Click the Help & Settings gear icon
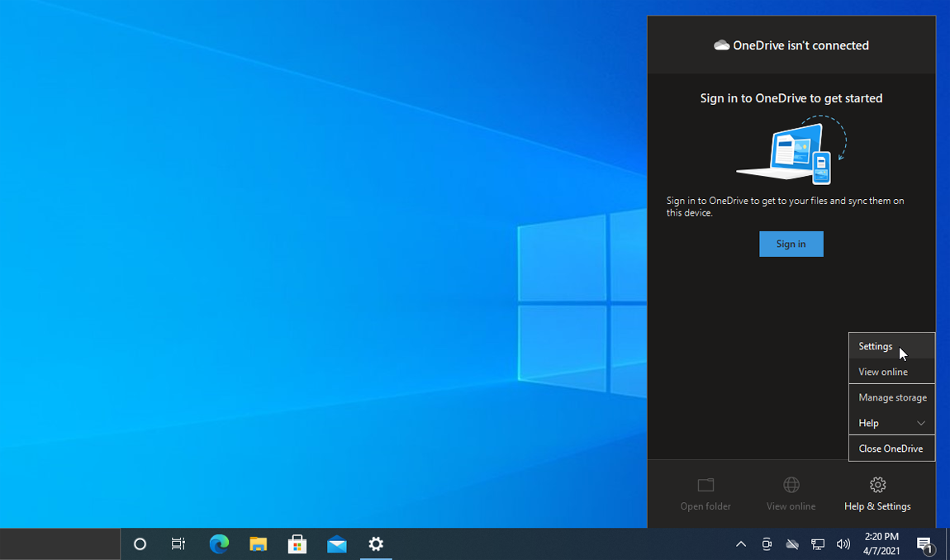 [x=877, y=485]
